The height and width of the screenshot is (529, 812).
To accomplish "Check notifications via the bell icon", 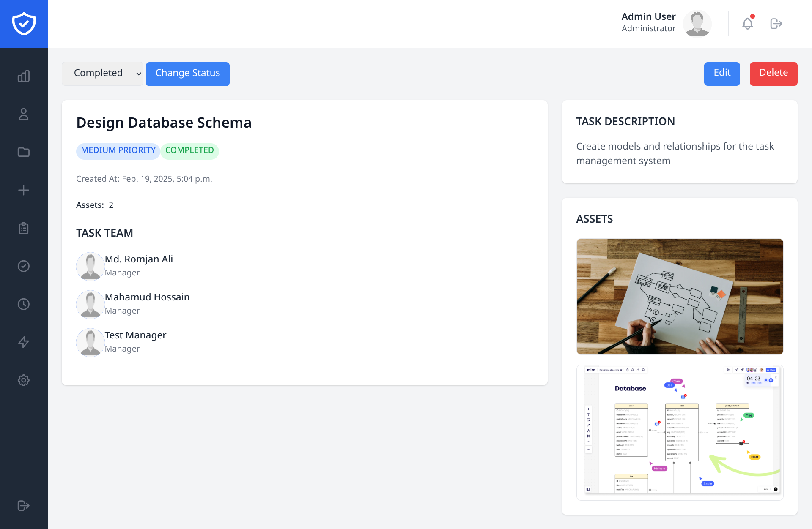I will [x=747, y=24].
